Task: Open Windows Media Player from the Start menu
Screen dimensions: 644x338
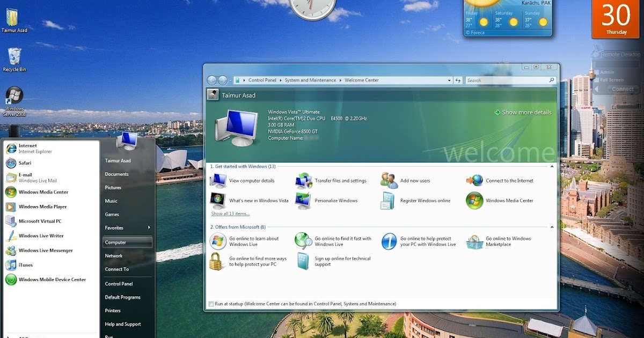Action: [41, 207]
